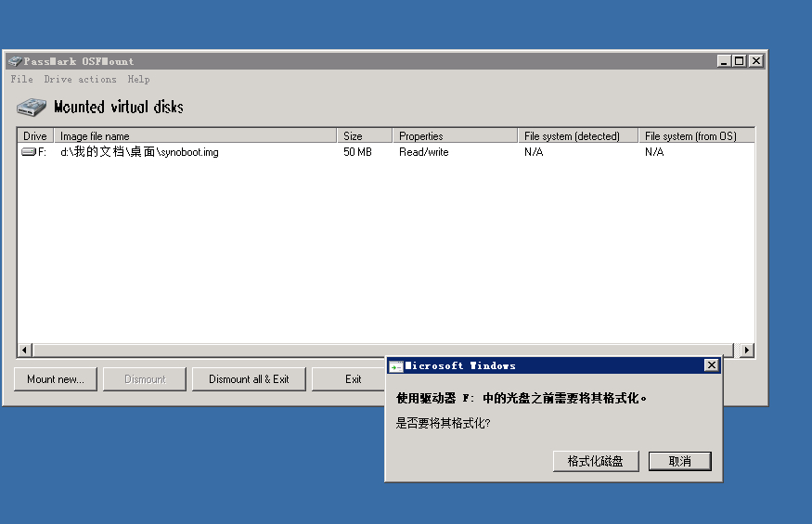Click the horizontal scrollbar left arrow
Viewport: 812px width, 524px height.
click(25, 351)
